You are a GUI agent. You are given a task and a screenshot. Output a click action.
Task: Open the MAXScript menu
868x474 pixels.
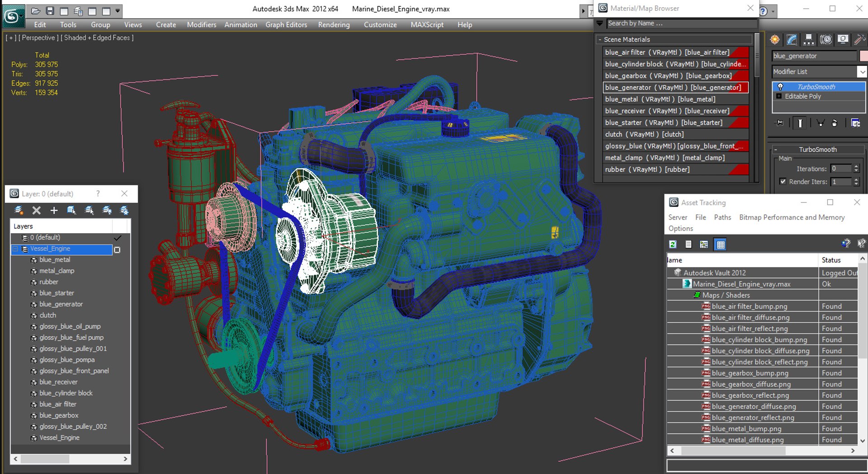(x=427, y=25)
